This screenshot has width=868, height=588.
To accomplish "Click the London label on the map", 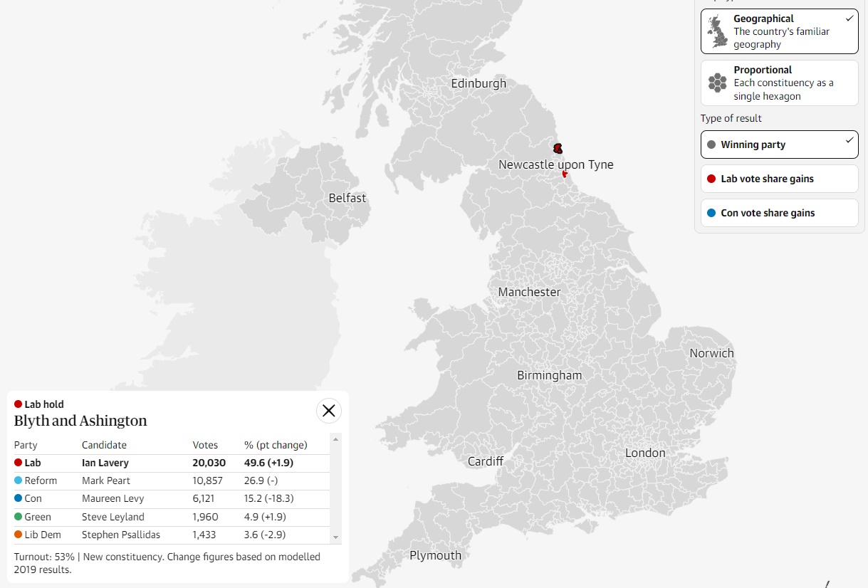I will click(645, 453).
